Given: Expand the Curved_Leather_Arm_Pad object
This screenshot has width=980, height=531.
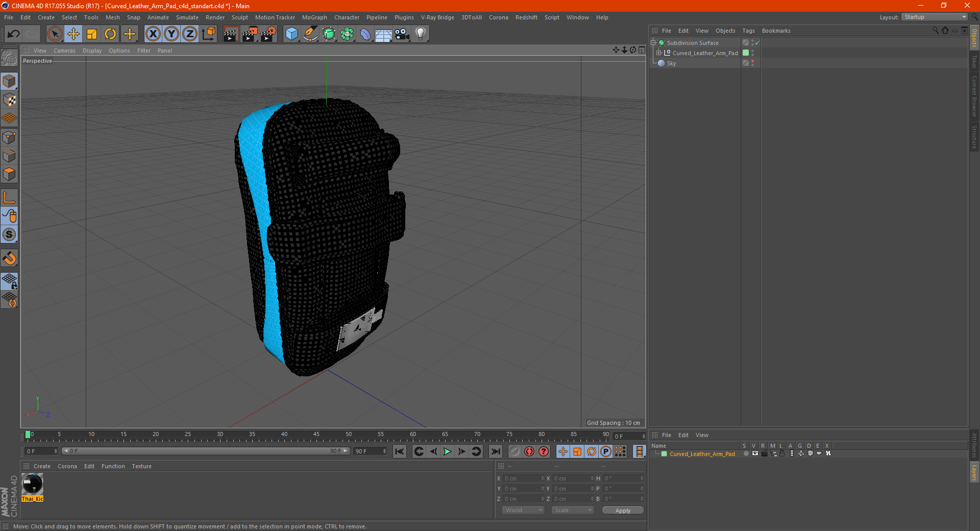Looking at the screenshot, I should point(659,53).
